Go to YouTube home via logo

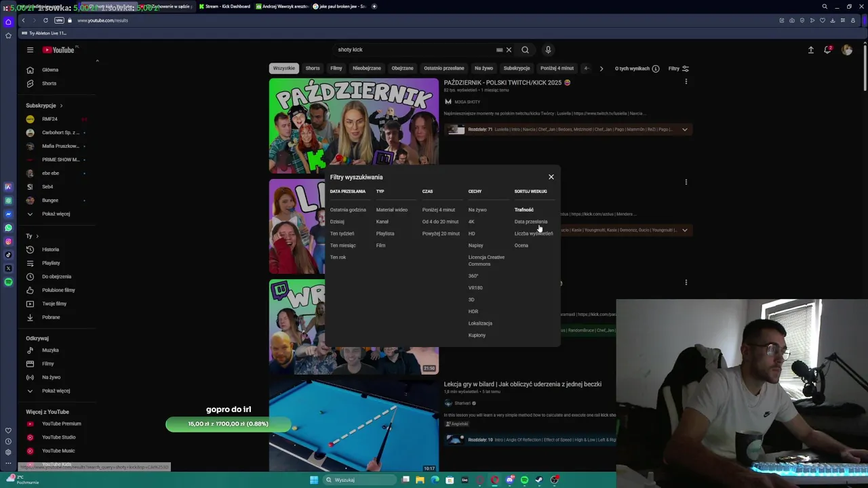coord(60,49)
